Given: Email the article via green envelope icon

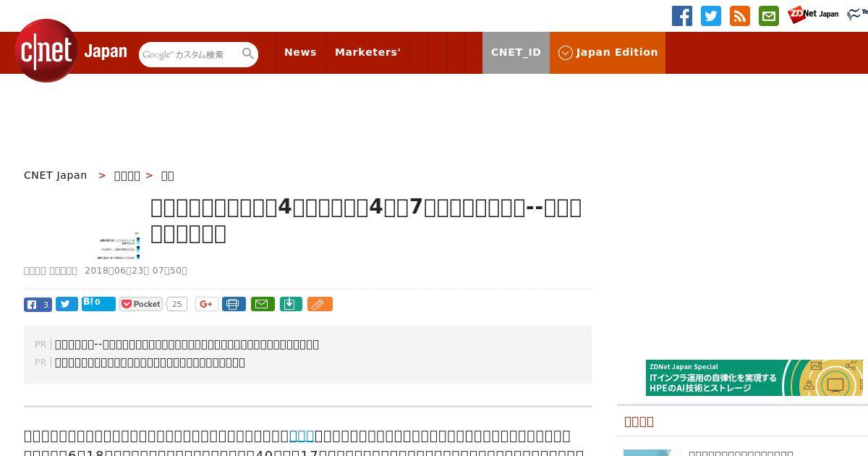Looking at the screenshot, I should click(x=263, y=304).
